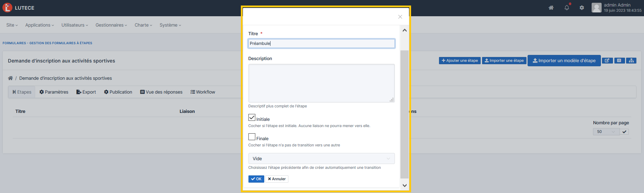Screen dimensions: 644x193
Task: Check the Finale checkbox
Action: 252,137
